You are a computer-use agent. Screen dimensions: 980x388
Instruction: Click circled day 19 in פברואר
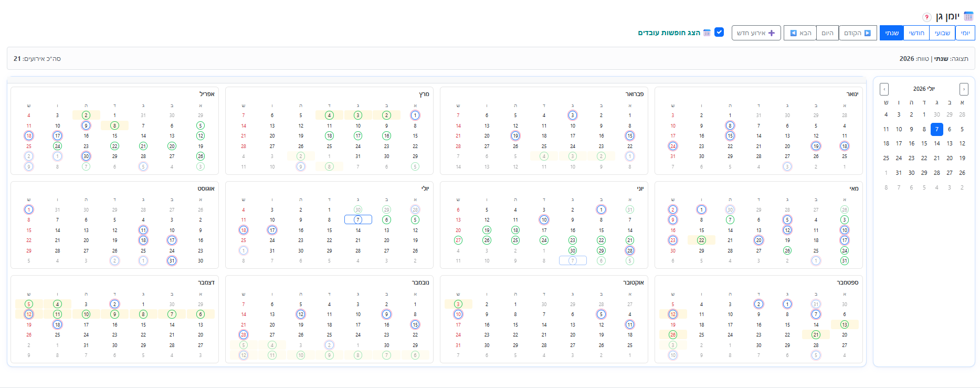(515, 136)
